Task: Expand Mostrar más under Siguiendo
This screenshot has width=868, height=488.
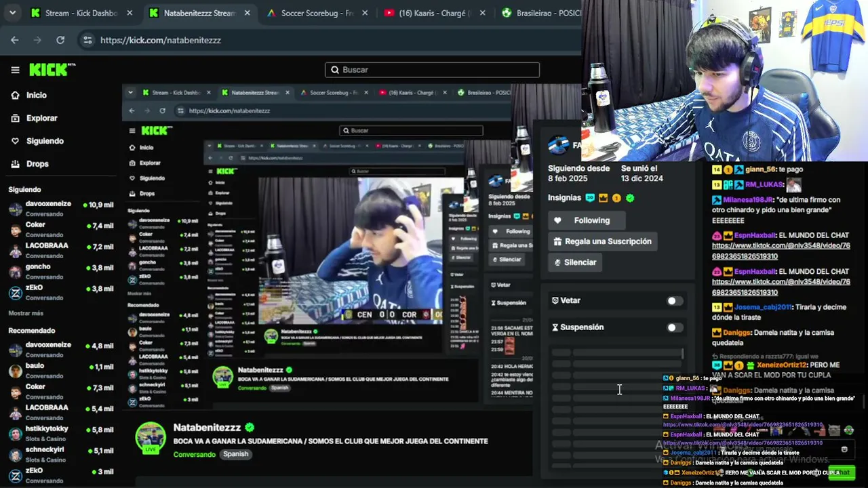Action: click(x=26, y=313)
